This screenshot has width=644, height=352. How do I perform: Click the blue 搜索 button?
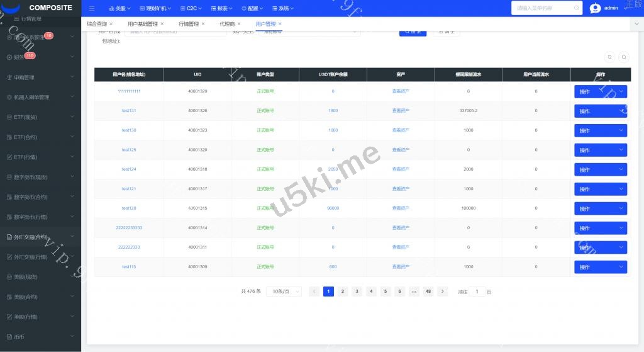pos(413,31)
